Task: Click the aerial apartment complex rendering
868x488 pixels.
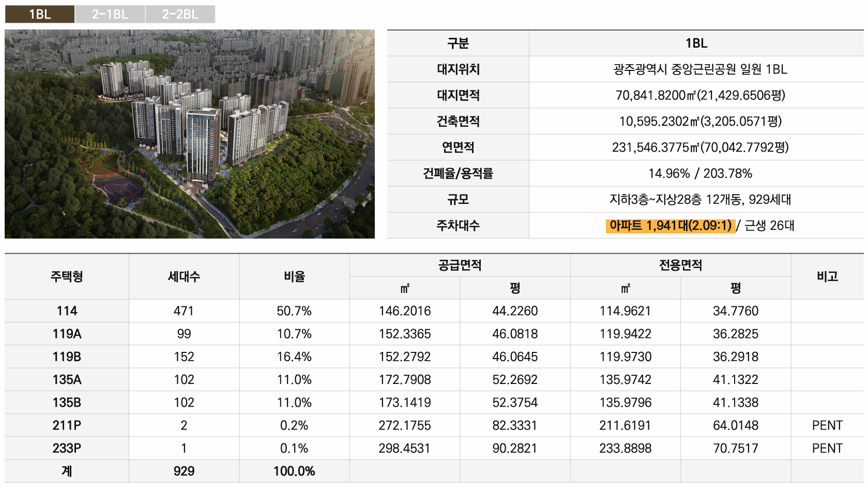Action: pos(190,134)
